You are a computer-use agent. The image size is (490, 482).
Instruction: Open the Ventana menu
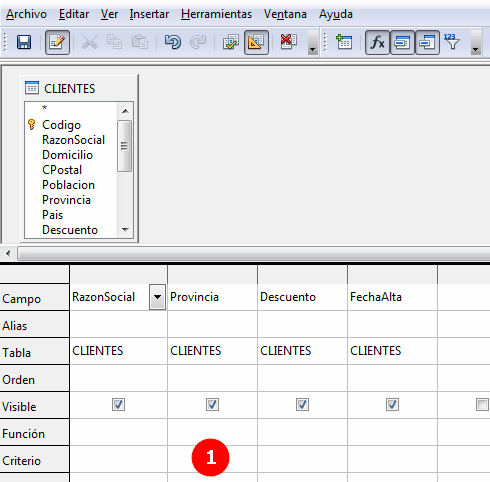[x=285, y=14]
